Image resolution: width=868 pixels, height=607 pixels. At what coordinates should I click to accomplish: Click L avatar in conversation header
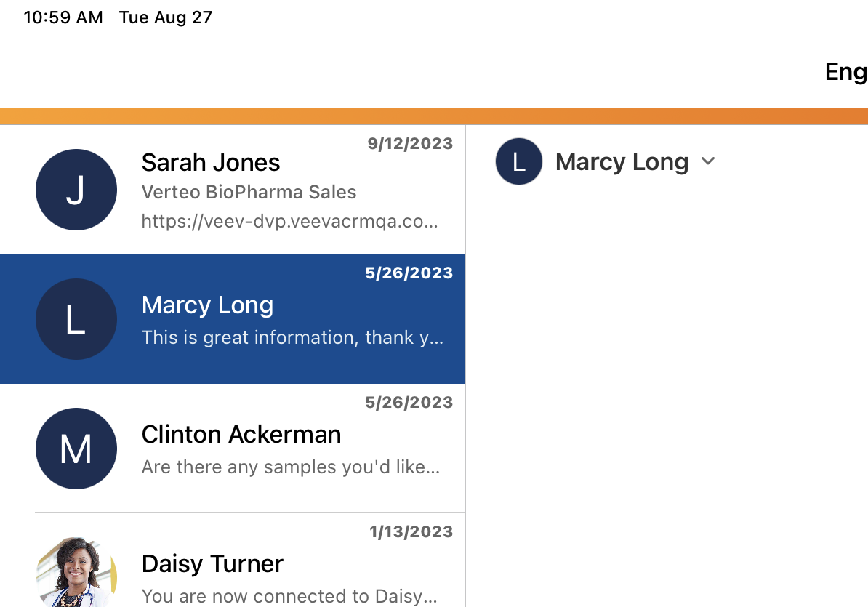(518, 161)
